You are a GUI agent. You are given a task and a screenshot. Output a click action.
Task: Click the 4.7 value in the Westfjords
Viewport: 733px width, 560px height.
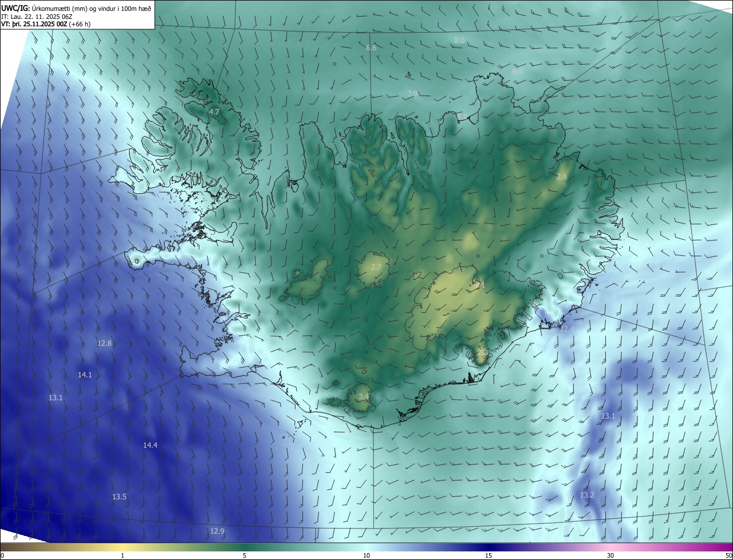(214, 112)
